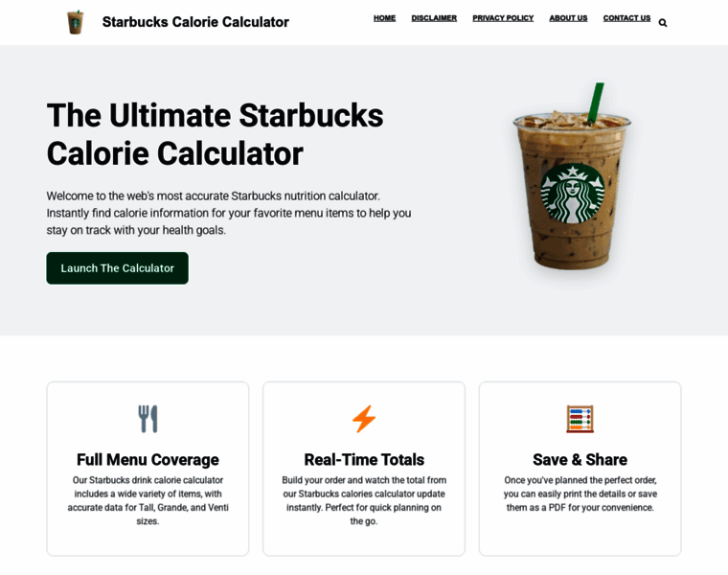
Task: Click the search magnifier icon in header
Action: click(x=663, y=23)
